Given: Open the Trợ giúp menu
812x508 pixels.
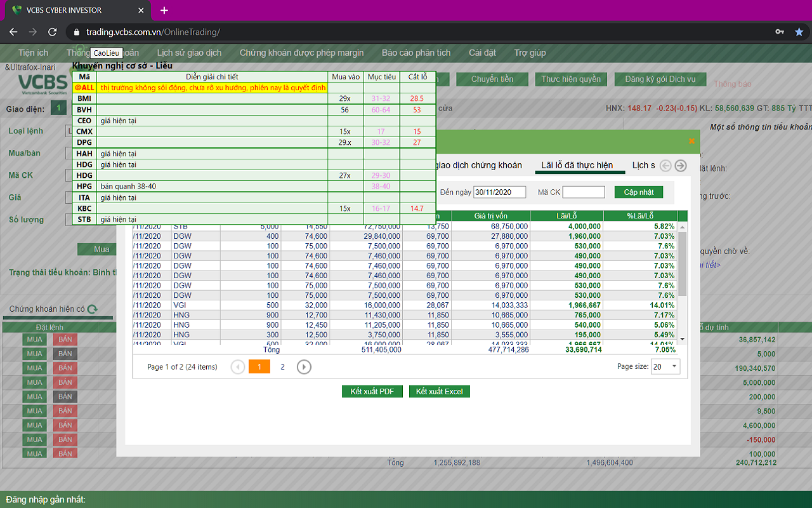Looking at the screenshot, I should coord(530,53).
